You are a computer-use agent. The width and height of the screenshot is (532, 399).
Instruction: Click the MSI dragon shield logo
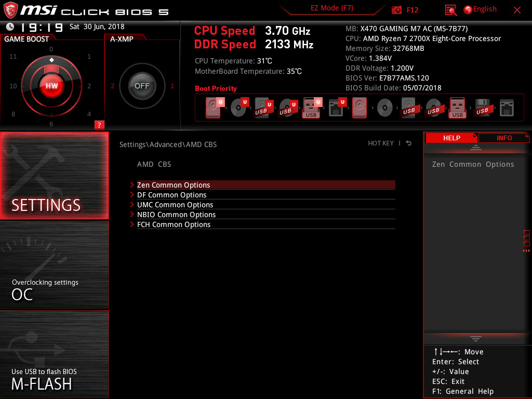click(10, 10)
